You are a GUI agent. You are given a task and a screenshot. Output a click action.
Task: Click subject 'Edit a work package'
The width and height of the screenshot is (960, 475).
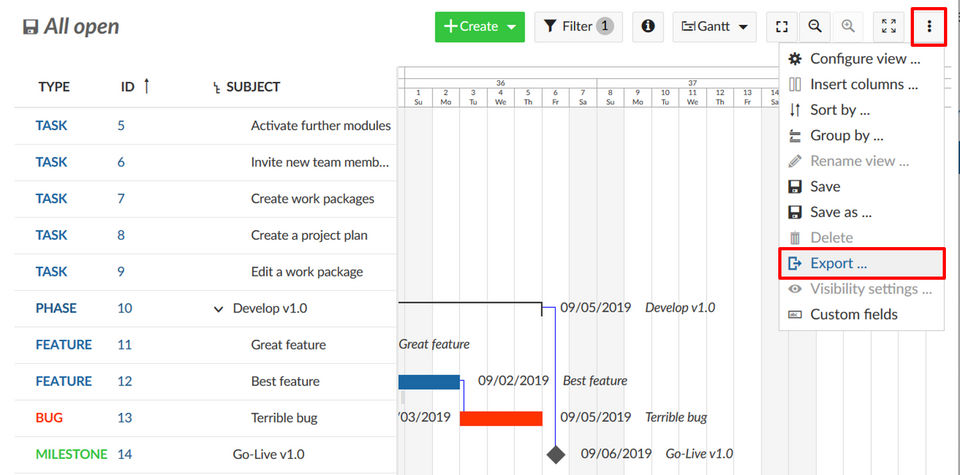click(307, 272)
